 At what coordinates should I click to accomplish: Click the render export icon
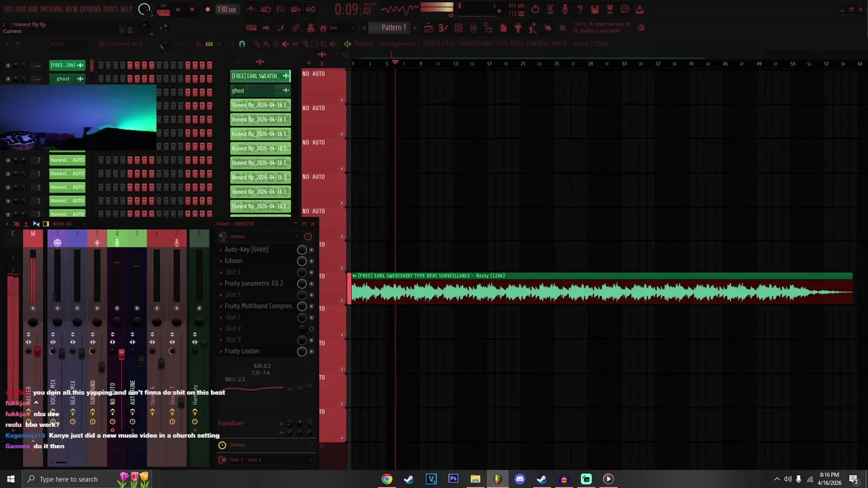point(610,9)
